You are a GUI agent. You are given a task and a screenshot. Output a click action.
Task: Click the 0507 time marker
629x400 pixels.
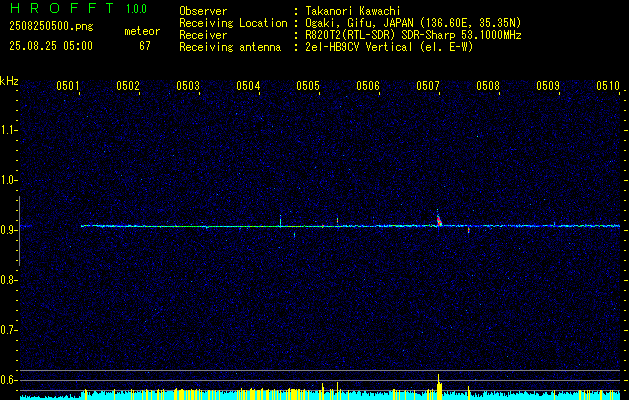pyautogui.click(x=428, y=85)
